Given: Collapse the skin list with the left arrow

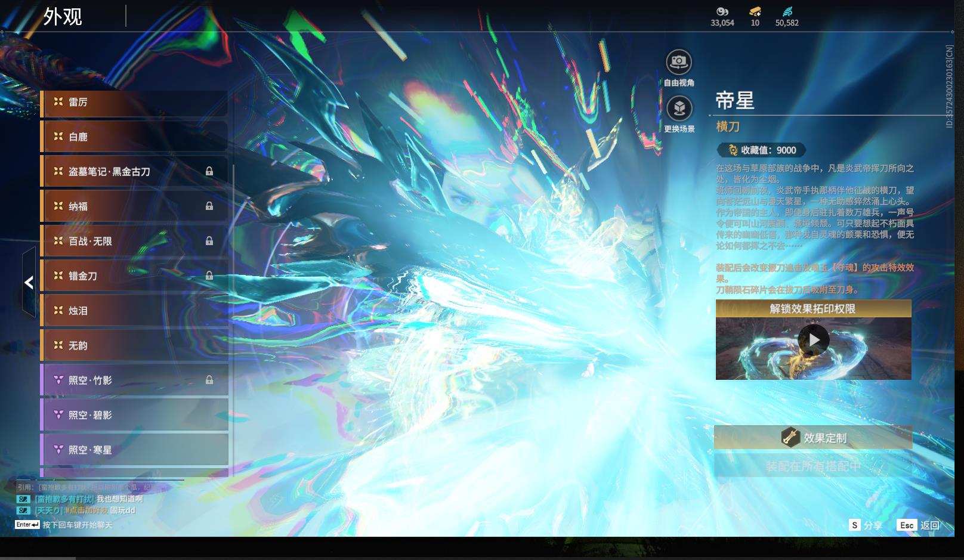Looking at the screenshot, I should pyautogui.click(x=28, y=283).
